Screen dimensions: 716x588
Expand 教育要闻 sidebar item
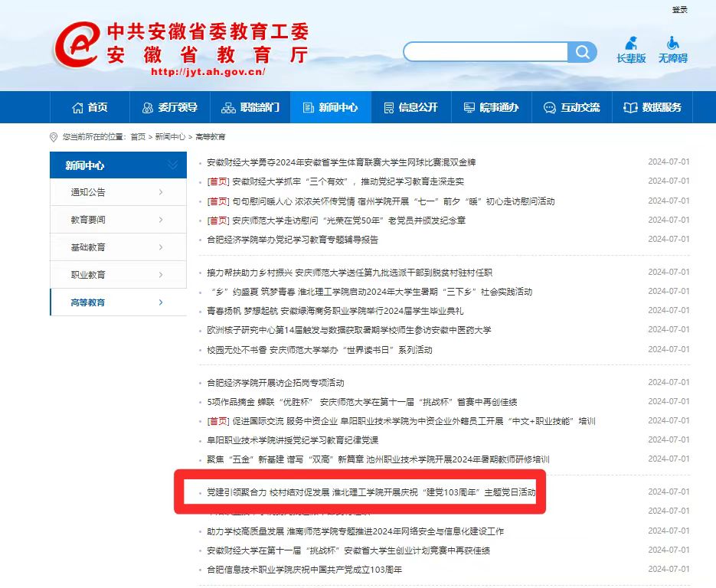[x=118, y=220]
